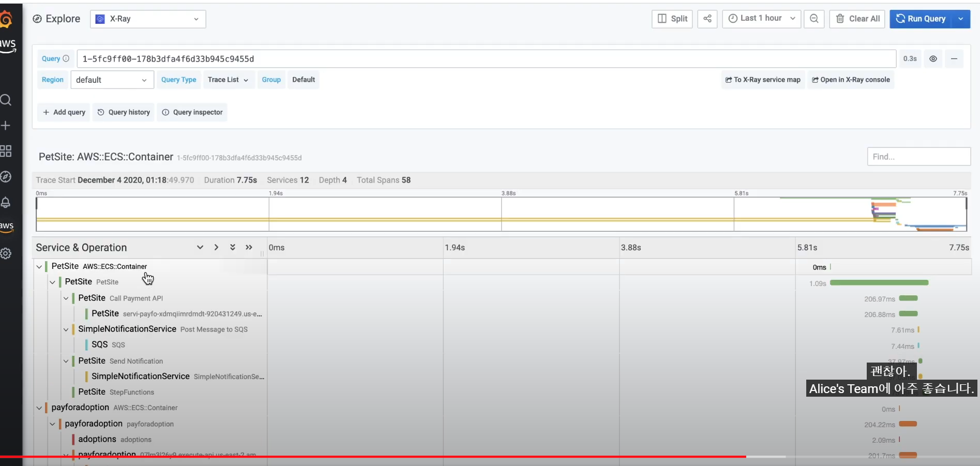Open the alerting bell icon
The image size is (980, 466).
[x=6, y=202]
